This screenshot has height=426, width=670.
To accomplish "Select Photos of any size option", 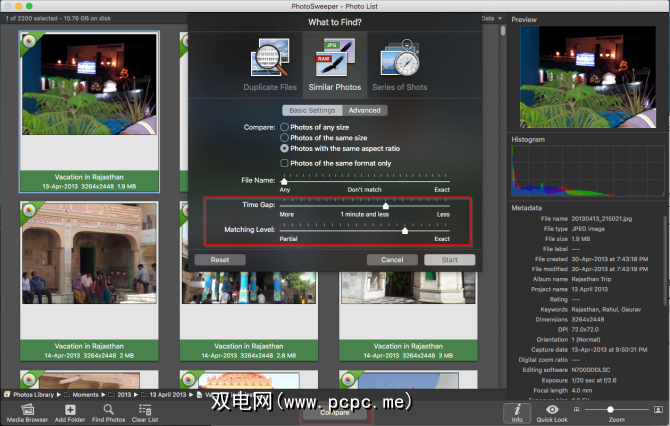I will point(284,127).
